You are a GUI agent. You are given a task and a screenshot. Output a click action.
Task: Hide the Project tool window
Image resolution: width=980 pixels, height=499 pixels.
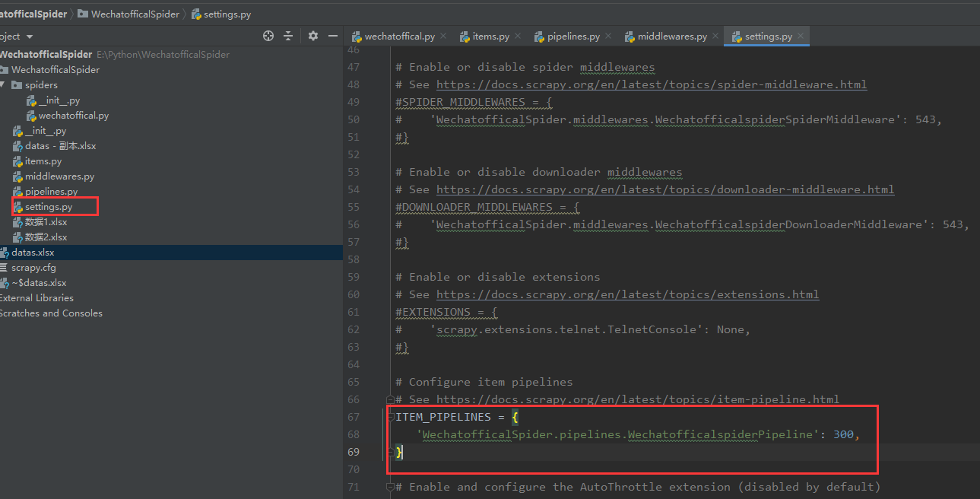pyautogui.click(x=332, y=36)
